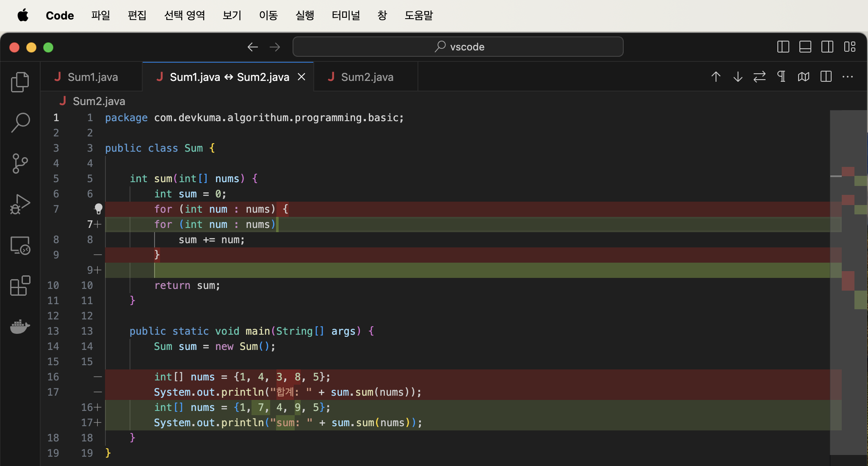
Task: Open the 이동 menu
Action: [268, 16]
